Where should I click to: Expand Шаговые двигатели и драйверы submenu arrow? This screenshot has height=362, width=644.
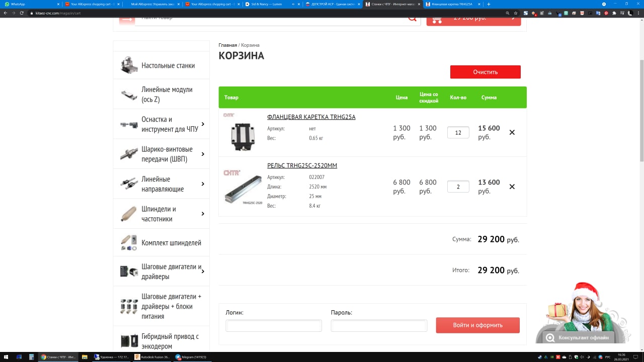point(203,271)
